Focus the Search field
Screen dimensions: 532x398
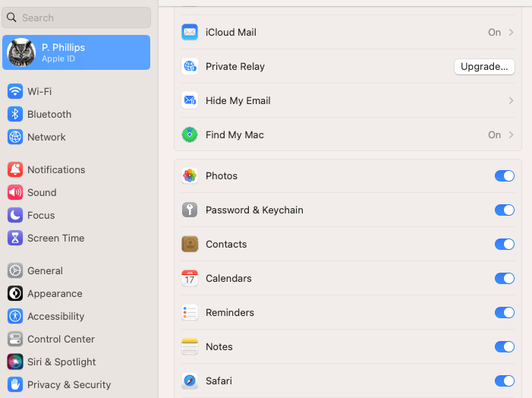(76, 17)
